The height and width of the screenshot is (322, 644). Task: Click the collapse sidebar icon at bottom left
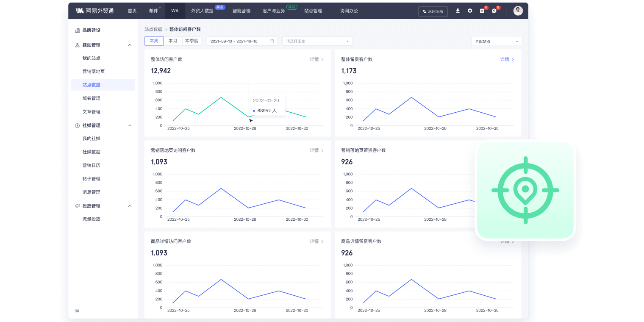77,311
